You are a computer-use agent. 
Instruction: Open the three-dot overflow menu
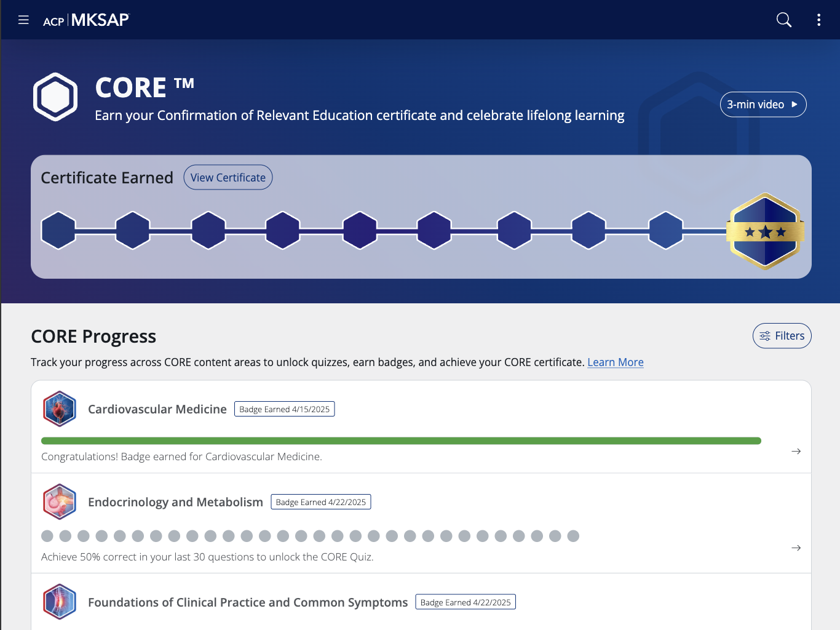point(818,20)
